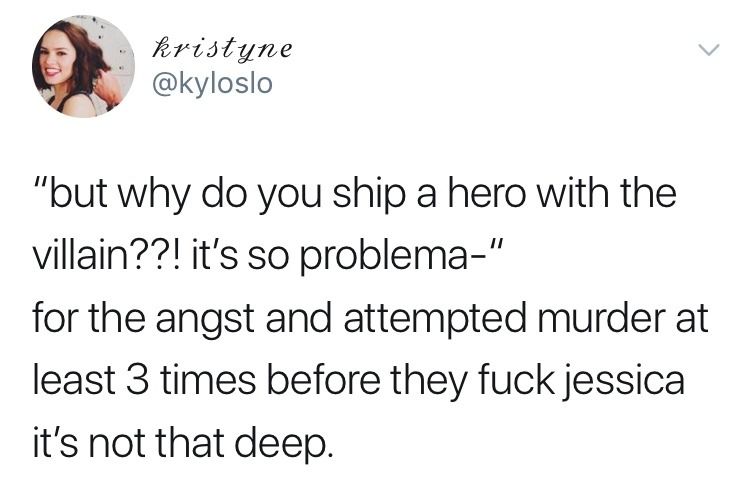Click the word "times" in the tweet
The height and width of the screenshot is (499, 742).
coord(209,380)
